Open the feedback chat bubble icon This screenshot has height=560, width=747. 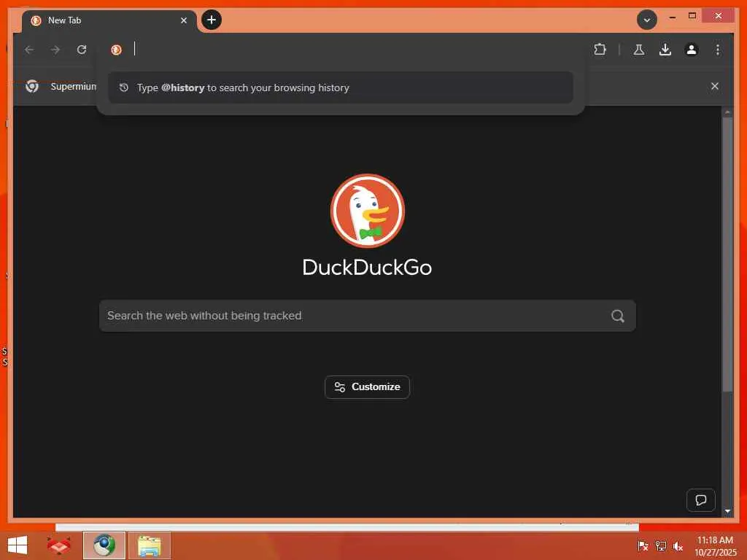701,500
